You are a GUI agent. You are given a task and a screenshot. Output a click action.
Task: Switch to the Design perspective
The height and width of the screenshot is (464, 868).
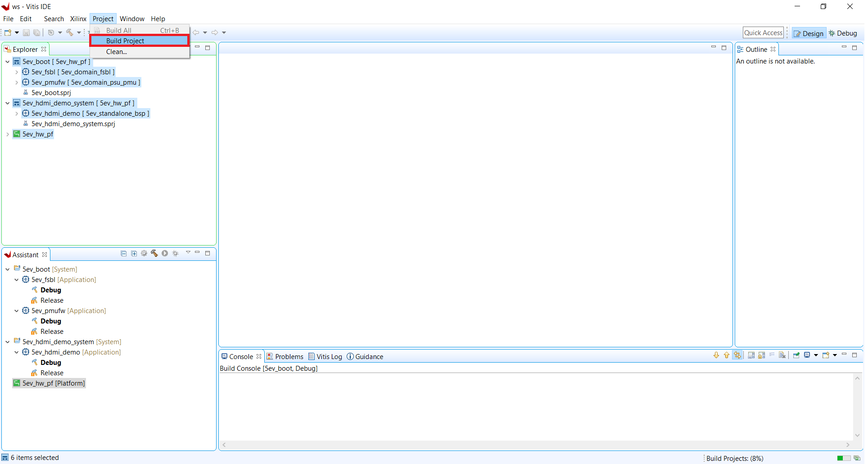click(x=809, y=33)
